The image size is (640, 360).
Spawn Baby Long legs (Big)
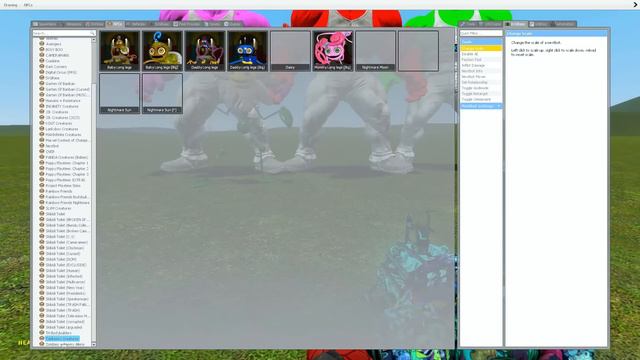(x=162, y=51)
